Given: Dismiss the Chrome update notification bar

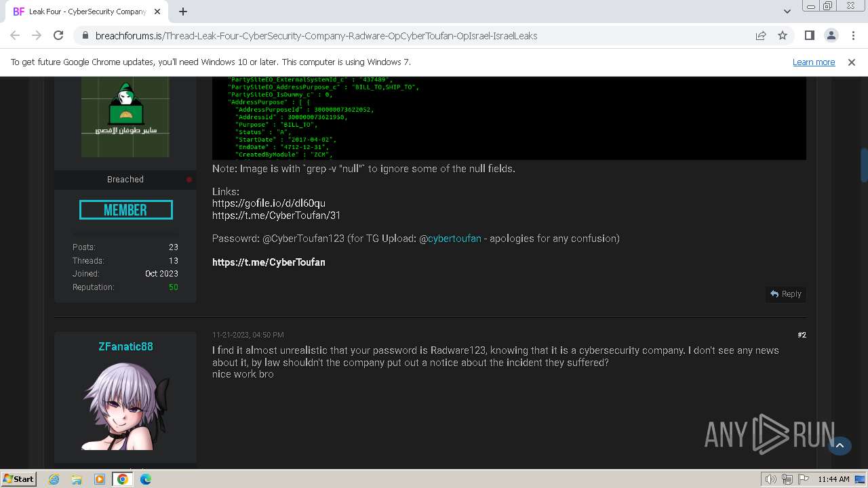Looking at the screenshot, I should pos(852,62).
